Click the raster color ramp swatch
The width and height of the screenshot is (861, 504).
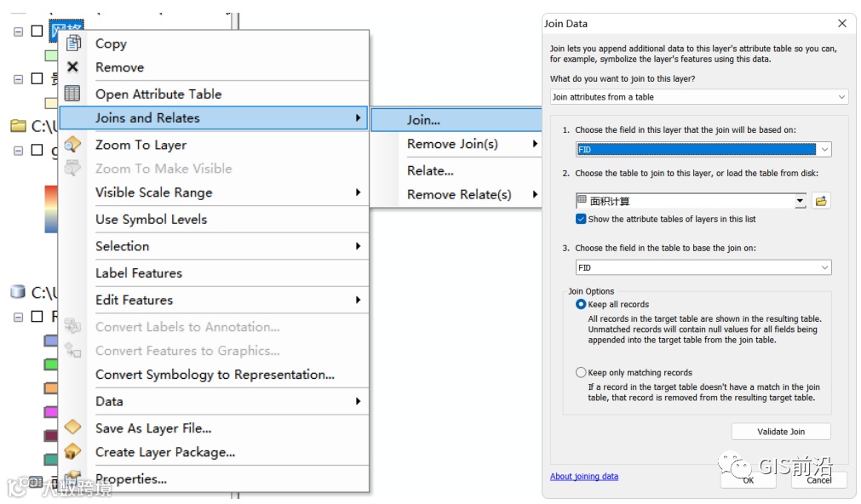(x=51, y=209)
